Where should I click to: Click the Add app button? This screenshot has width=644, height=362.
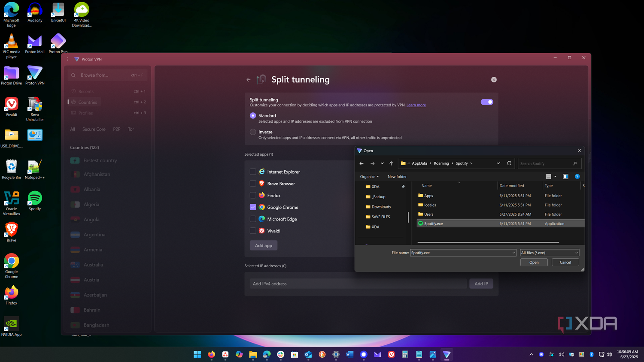(x=264, y=245)
